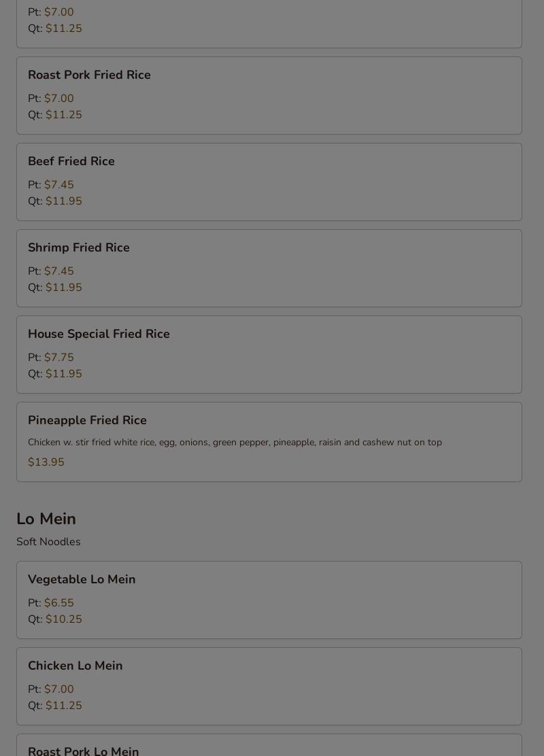Select Beef Fried Rice quart price $11.95
This screenshot has width=544, height=756.
[x=64, y=201]
